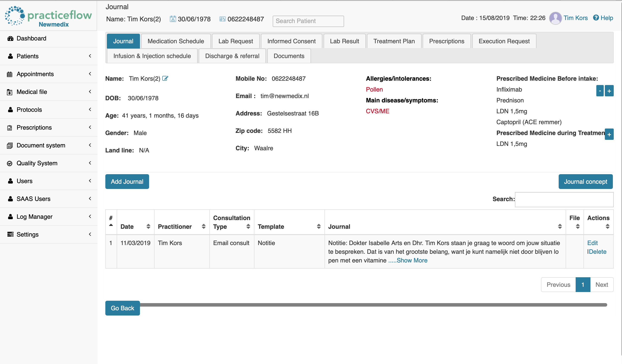
Task: Click the Journal concept button
Action: click(586, 182)
